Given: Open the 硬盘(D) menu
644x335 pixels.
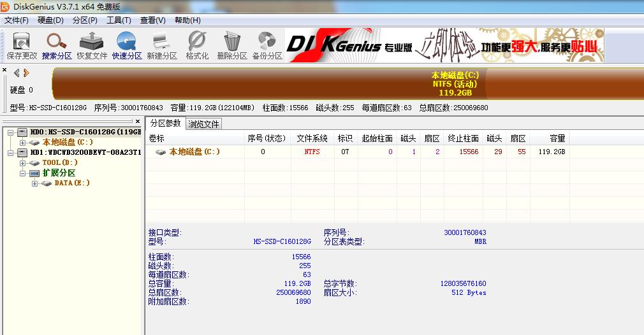Looking at the screenshot, I should click(50, 20).
